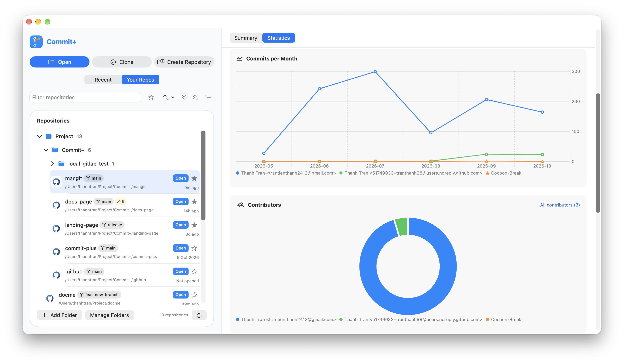Viewport: 624px width, 364px height.
Task: Click the blue Open repository button
Action: [60, 62]
